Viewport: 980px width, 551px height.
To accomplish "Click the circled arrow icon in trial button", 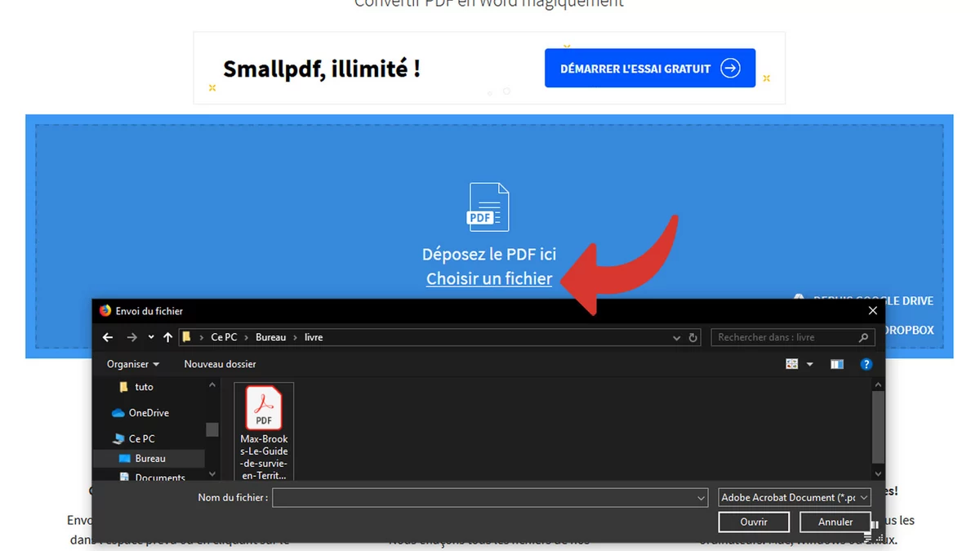I will tap(730, 69).
